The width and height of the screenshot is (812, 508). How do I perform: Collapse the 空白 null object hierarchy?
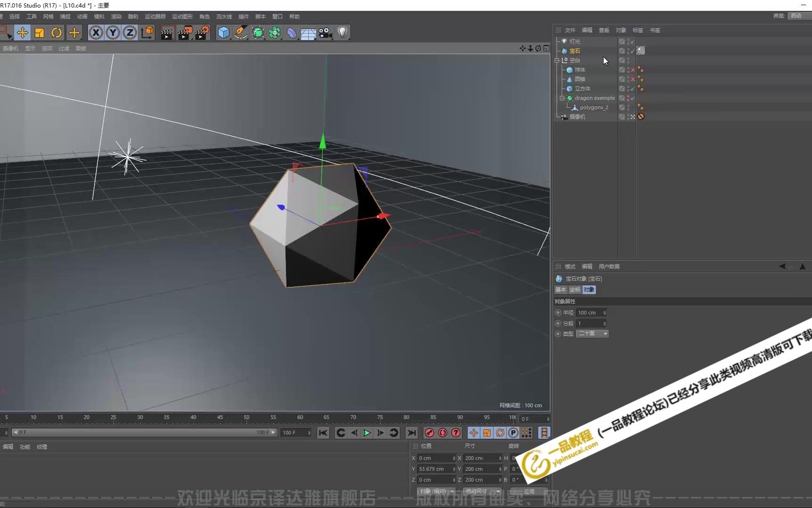coord(557,60)
